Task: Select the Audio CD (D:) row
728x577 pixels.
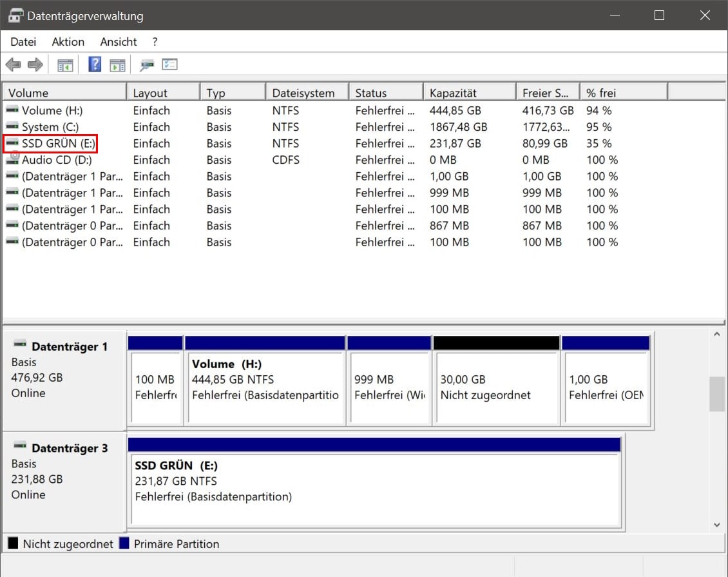Action: point(334,160)
